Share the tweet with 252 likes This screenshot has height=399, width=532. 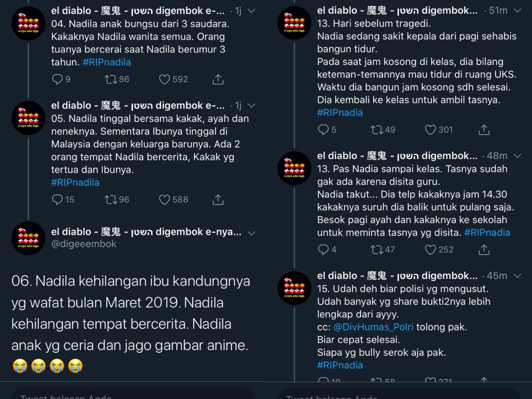coord(484,250)
